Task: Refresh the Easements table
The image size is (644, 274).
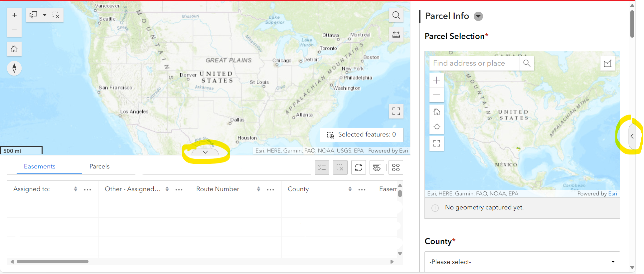Action: (x=358, y=167)
